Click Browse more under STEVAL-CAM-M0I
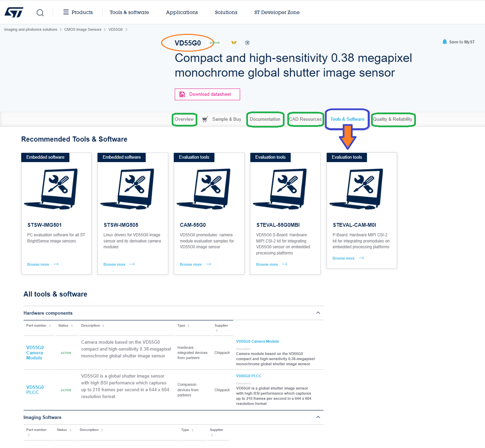Screen dimensions: 485x448 (x=343, y=259)
